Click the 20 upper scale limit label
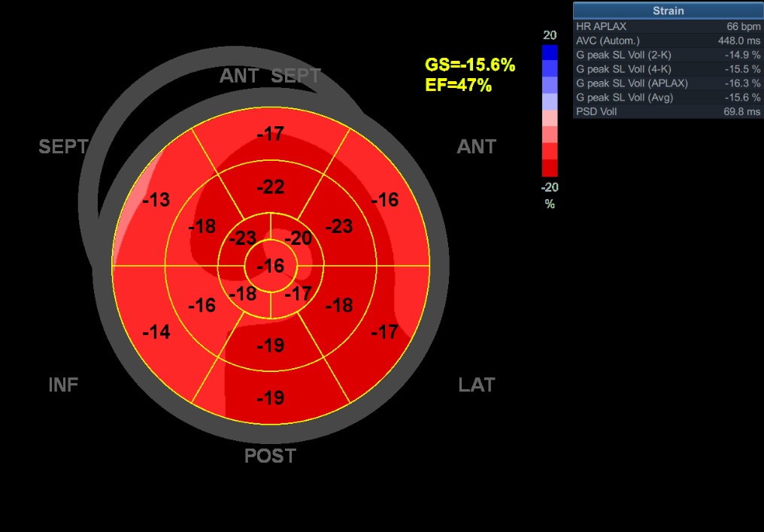 (550, 35)
